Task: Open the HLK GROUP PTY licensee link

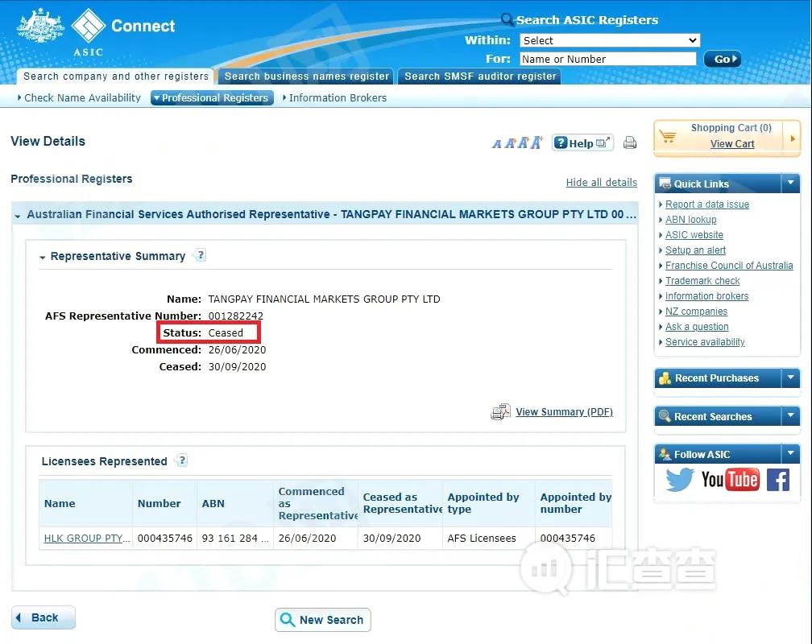Action: 87,539
